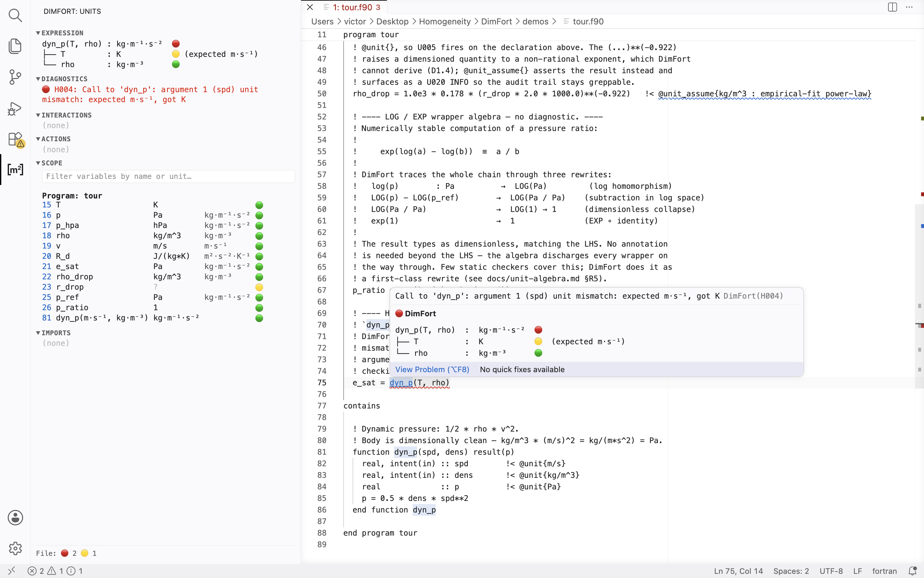
Task: Click function dyn_p declaration on line 81
Action: point(433,452)
